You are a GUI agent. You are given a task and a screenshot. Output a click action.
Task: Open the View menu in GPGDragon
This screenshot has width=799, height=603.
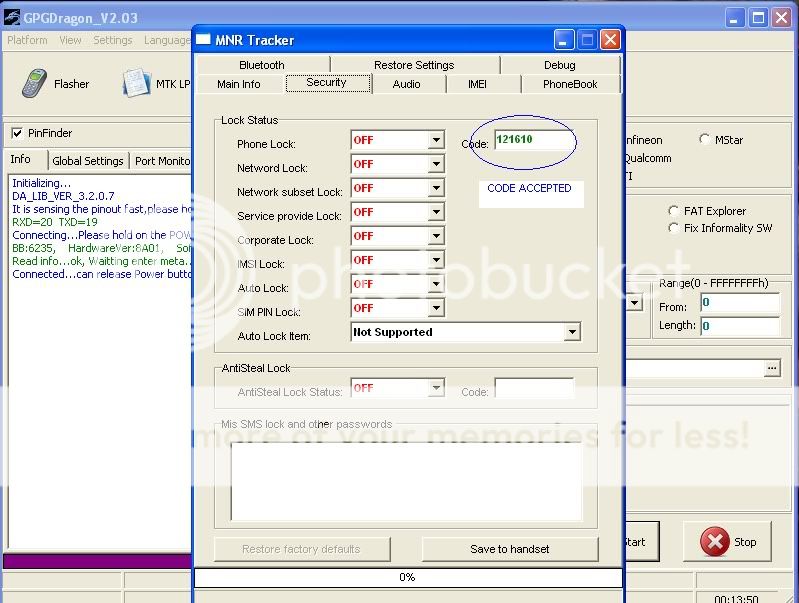(70, 40)
